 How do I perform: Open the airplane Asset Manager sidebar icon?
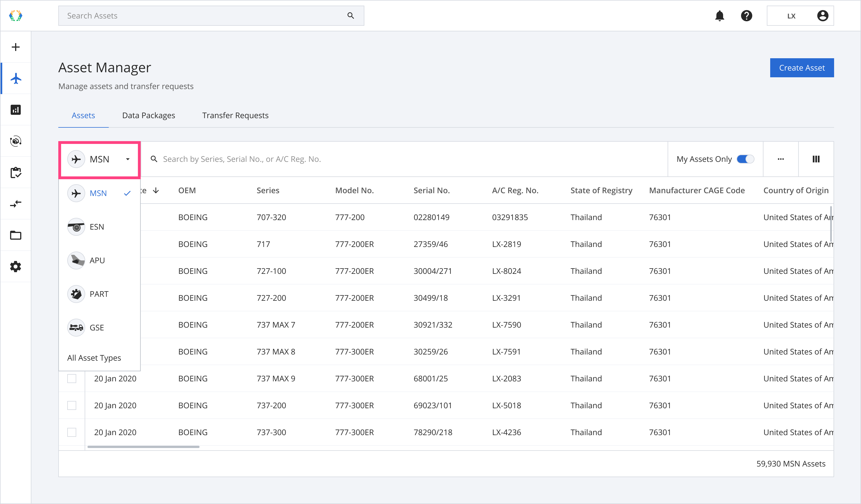(16, 78)
